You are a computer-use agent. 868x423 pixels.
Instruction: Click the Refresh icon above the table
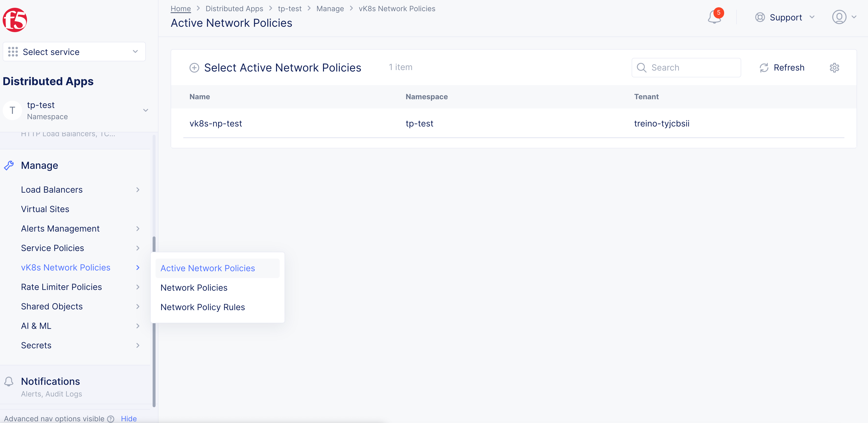764,67
